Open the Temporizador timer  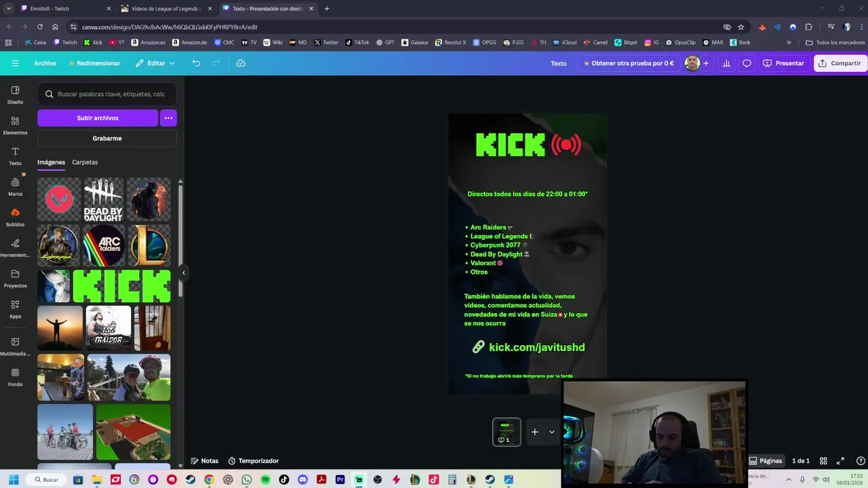pos(253,461)
